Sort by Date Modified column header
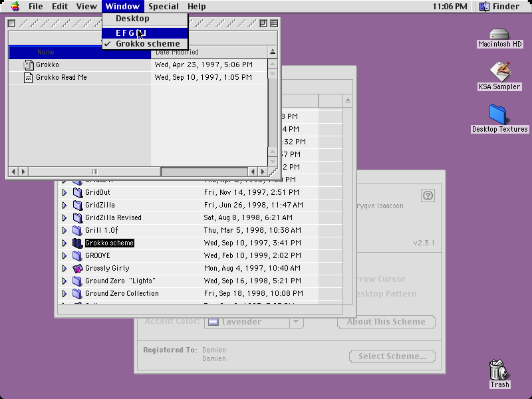This screenshot has height=399, width=532. (x=209, y=52)
